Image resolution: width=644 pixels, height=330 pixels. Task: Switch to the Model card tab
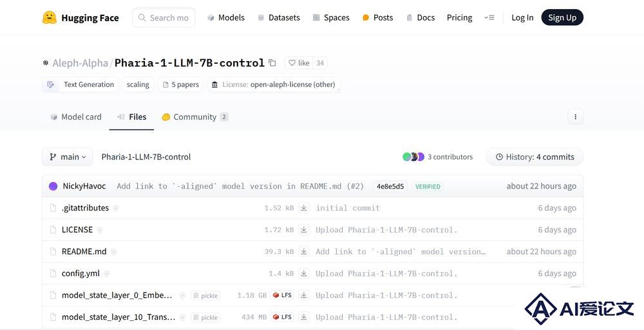(75, 117)
